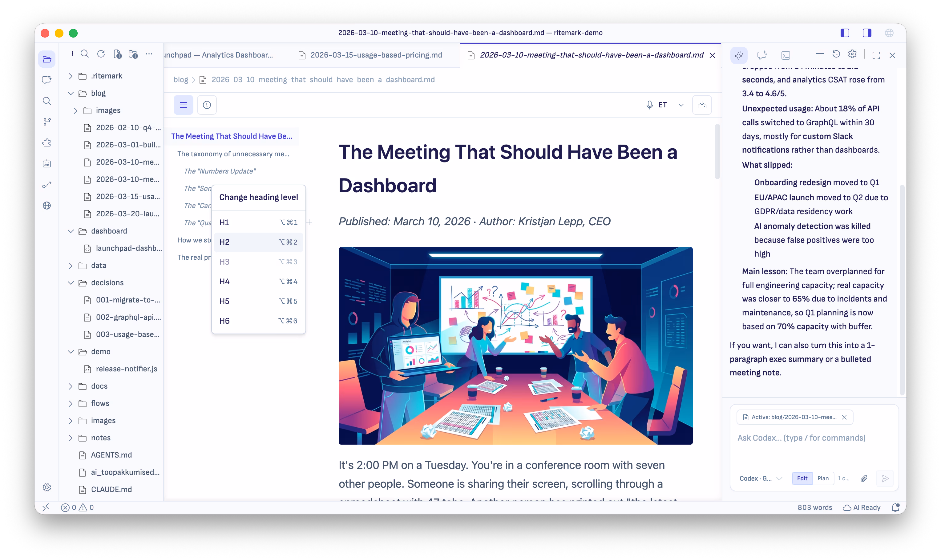Image resolution: width=941 pixels, height=560 pixels.
Task: Create a new folder in explorer
Action: [133, 54]
